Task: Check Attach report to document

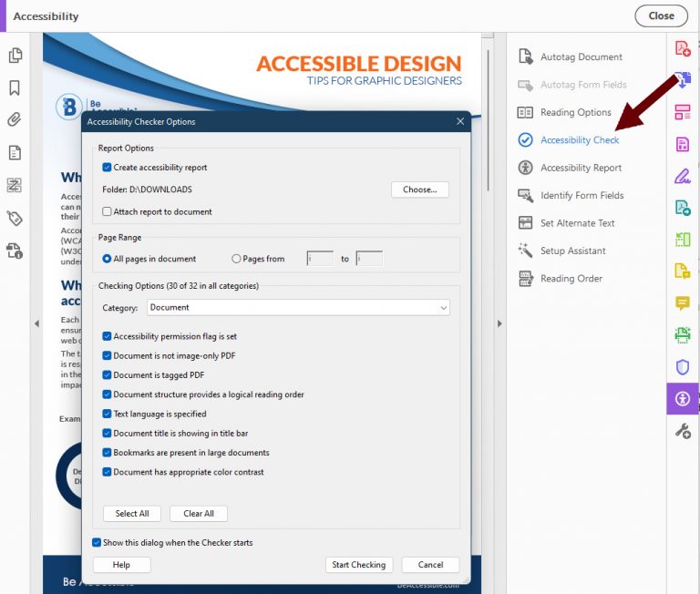Action: (x=107, y=211)
